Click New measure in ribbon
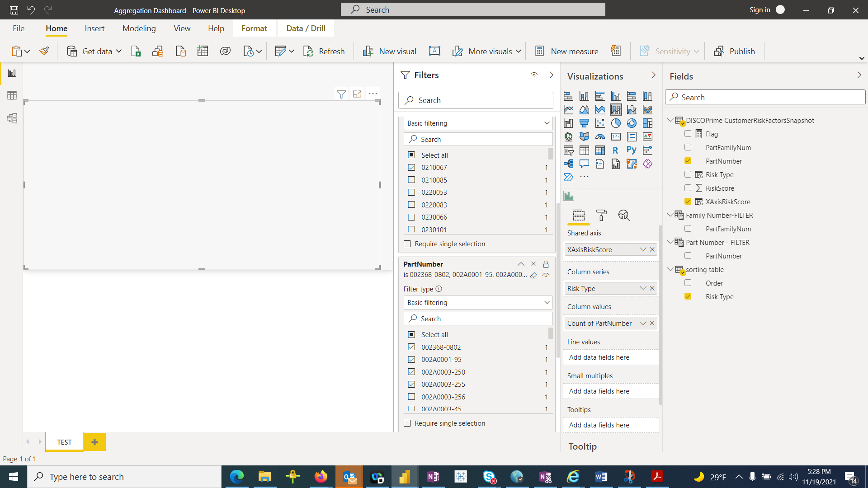The image size is (868, 488). (x=566, y=52)
